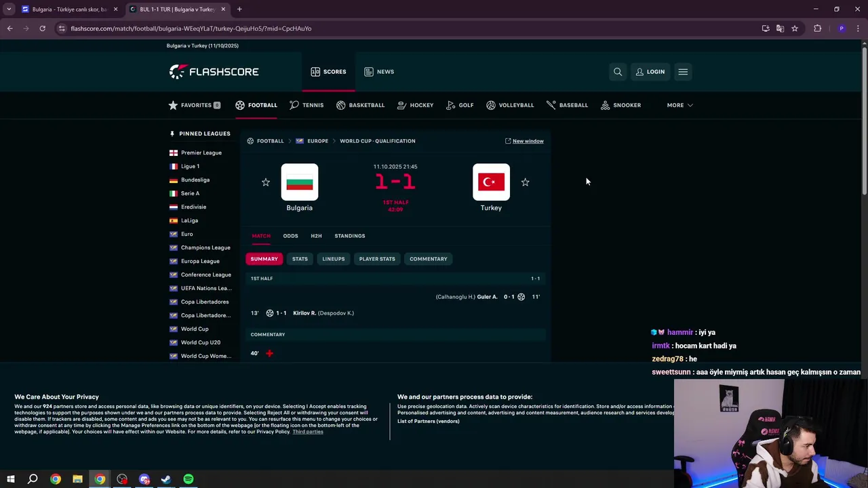Favorite Turkey with the star toggle
Image resolution: width=868 pixels, height=488 pixels.
pos(525,182)
